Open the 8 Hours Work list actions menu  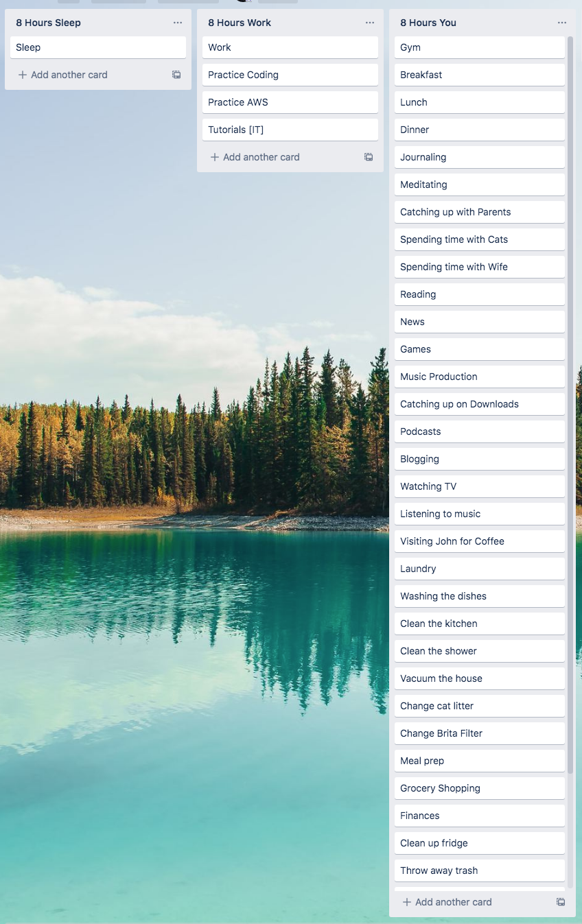click(370, 23)
